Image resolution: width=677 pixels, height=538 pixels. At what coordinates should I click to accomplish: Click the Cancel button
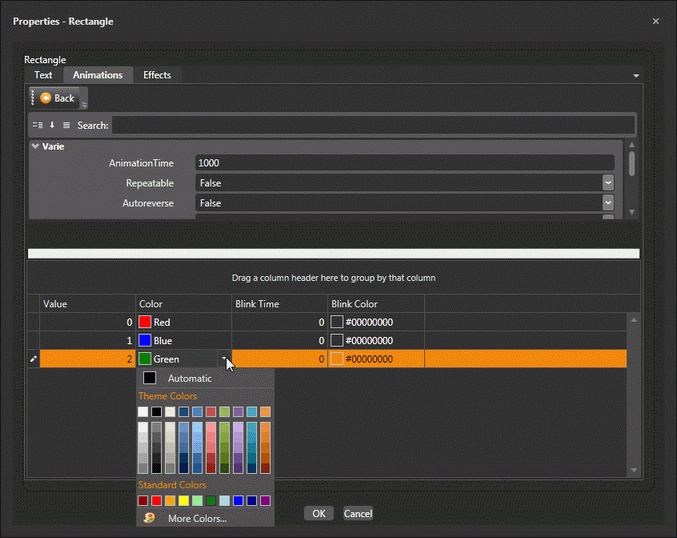[x=358, y=513]
